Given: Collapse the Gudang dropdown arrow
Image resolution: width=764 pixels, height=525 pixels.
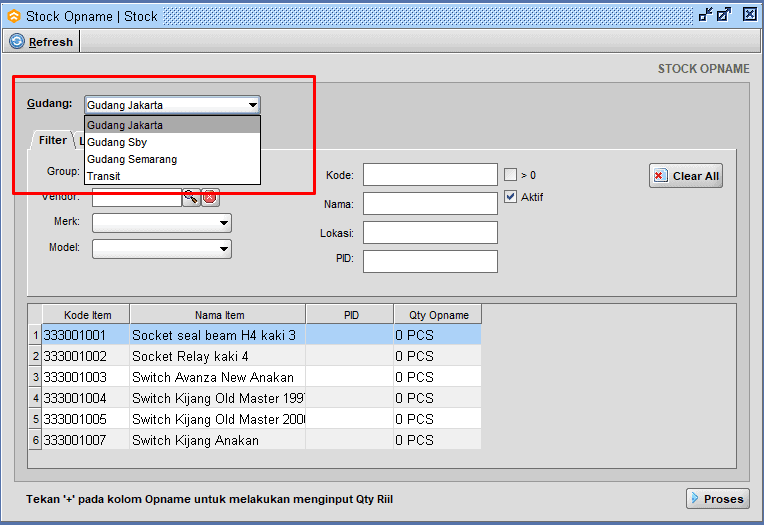Looking at the screenshot, I should click(x=253, y=105).
